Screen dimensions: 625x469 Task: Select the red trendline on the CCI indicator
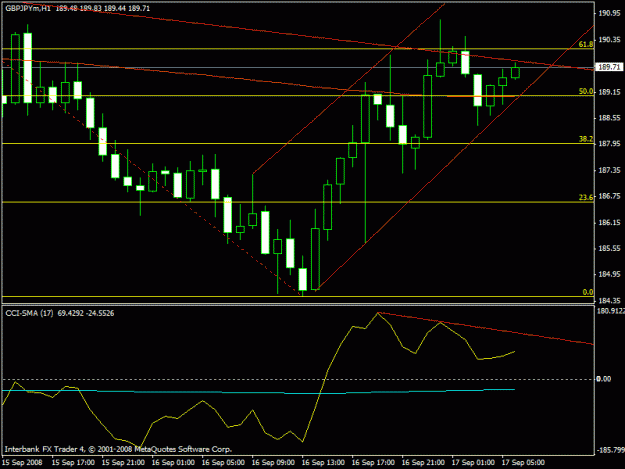pyautogui.click(x=485, y=328)
